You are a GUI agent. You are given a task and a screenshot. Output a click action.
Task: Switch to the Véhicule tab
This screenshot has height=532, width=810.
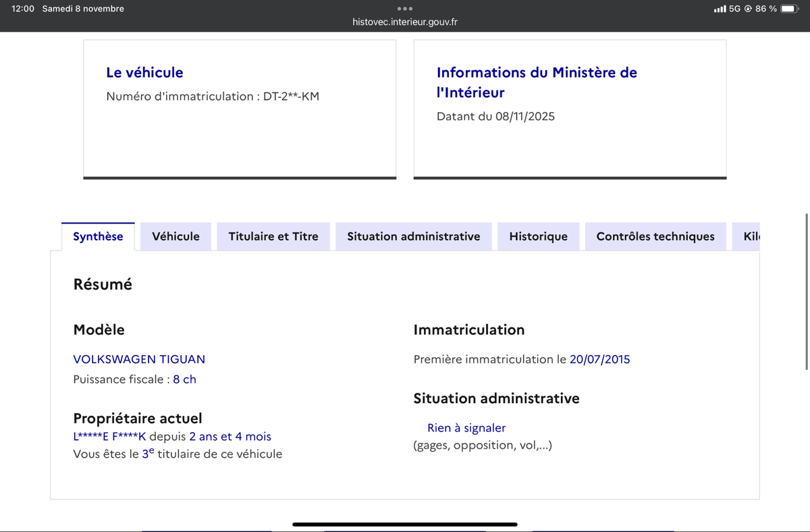(x=175, y=236)
